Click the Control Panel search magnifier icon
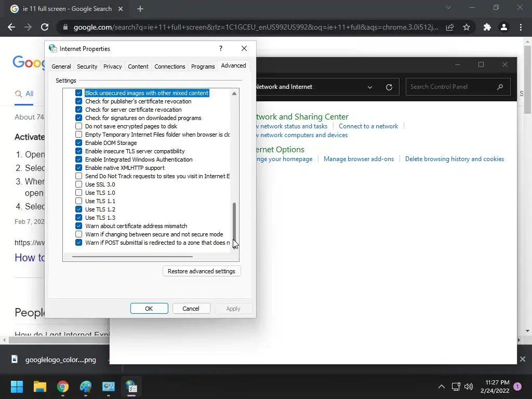Viewport: 532px width, 399px height. click(500, 87)
